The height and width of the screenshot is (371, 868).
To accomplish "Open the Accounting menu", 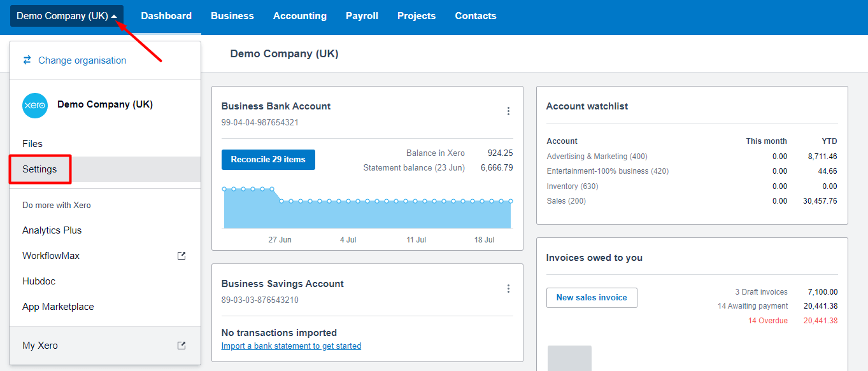I will click(x=300, y=16).
